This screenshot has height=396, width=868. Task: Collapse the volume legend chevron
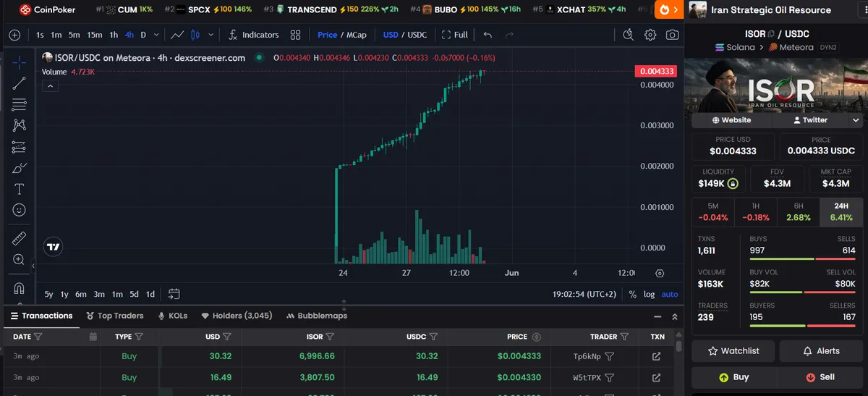point(50,86)
